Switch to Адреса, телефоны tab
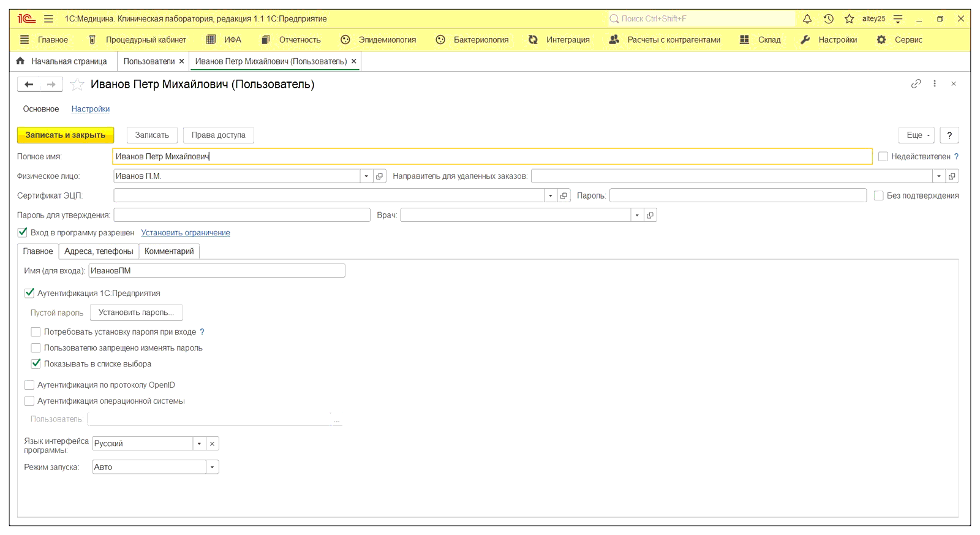 point(99,251)
